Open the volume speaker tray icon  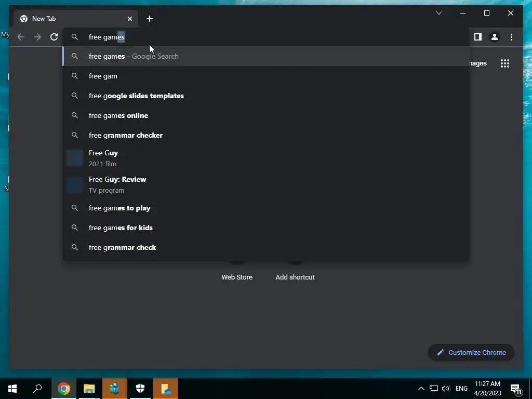point(446,389)
